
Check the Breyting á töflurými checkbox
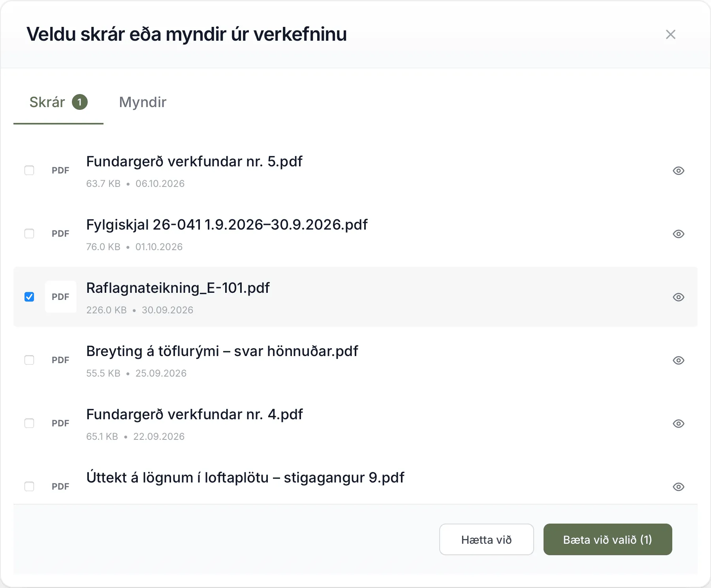click(29, 360)
